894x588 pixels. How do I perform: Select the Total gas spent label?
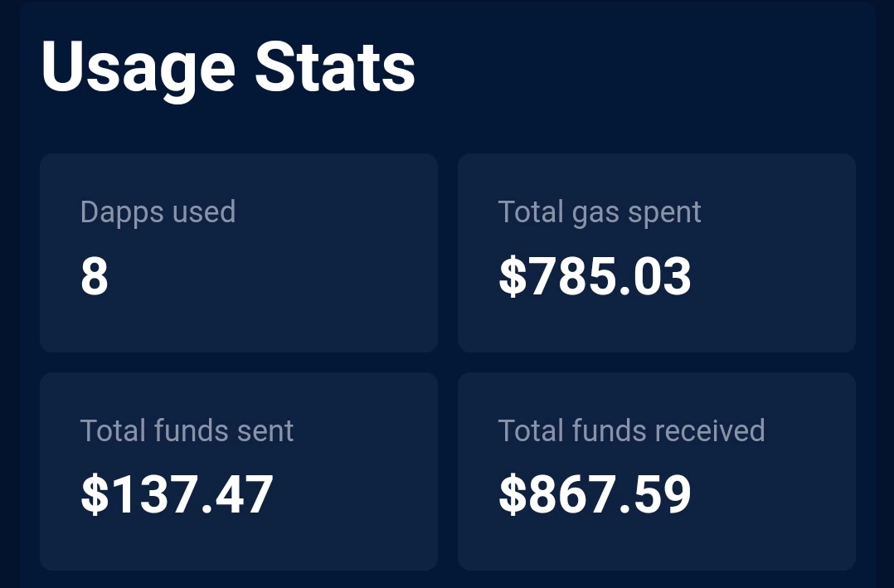(x=600, y=213)
